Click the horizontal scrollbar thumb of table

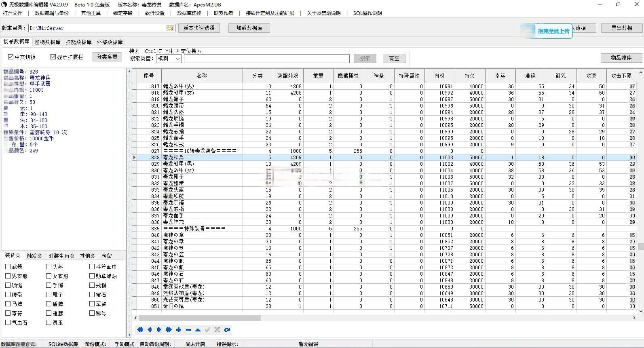200,318
